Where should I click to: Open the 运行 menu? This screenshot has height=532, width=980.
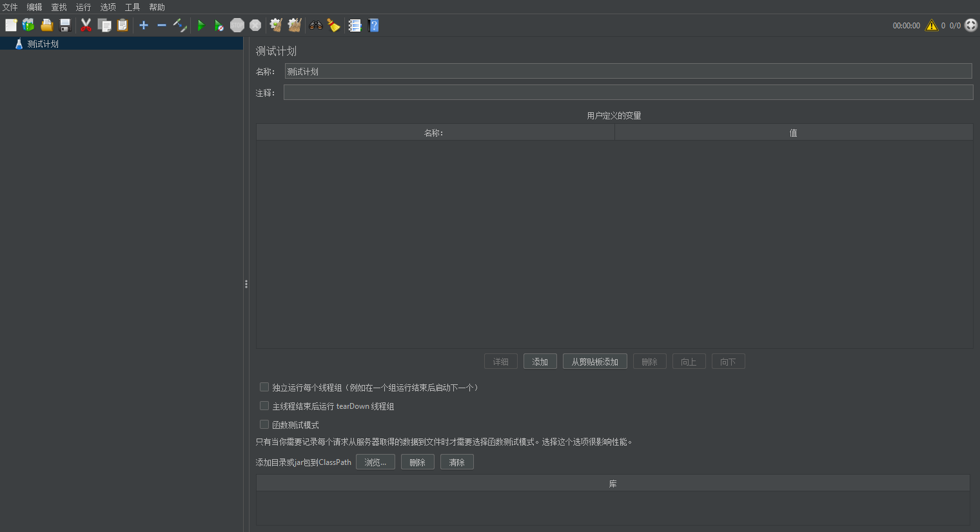coord(83,7)
